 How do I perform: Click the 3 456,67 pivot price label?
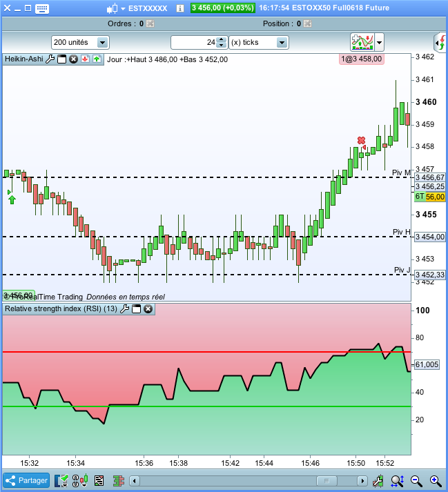[x=430, y=177]
